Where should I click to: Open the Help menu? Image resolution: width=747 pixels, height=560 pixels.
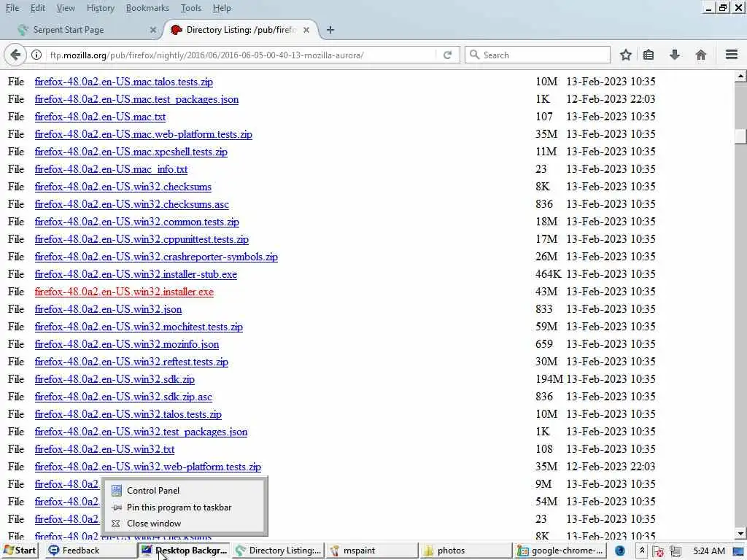tap(222, 8)
